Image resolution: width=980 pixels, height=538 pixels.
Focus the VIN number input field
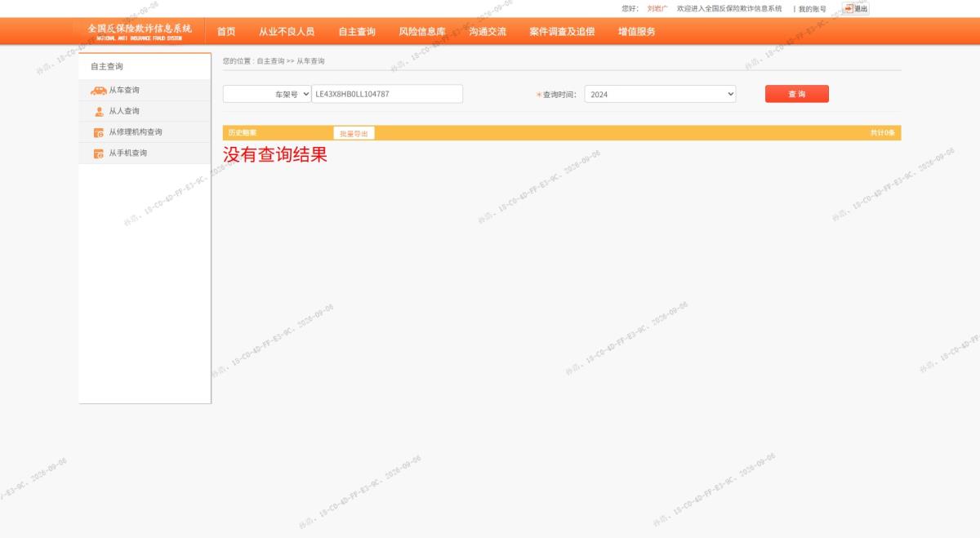(387, 94)
